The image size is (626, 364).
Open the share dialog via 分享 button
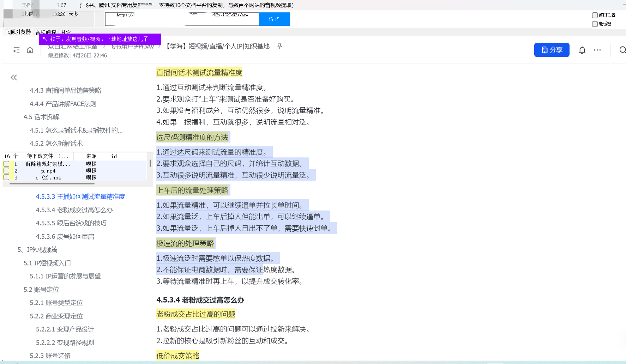coord(551,50)
